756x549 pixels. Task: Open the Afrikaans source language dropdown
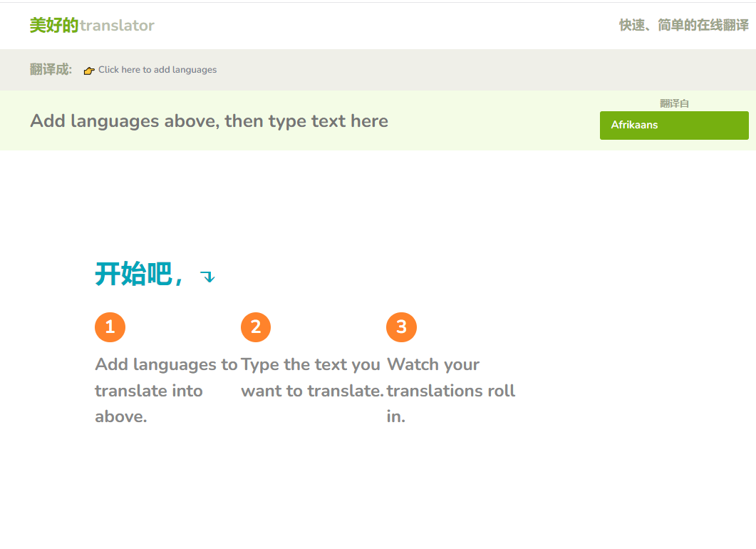point(674,125)
